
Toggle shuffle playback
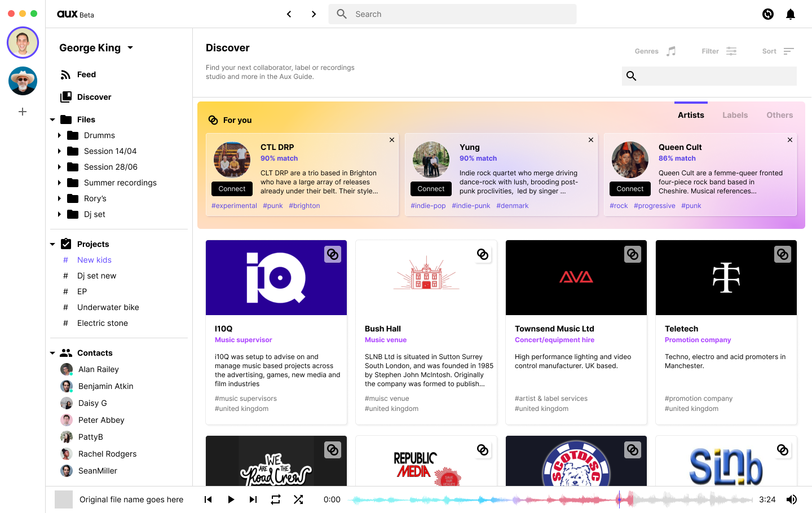coord(298,499)
